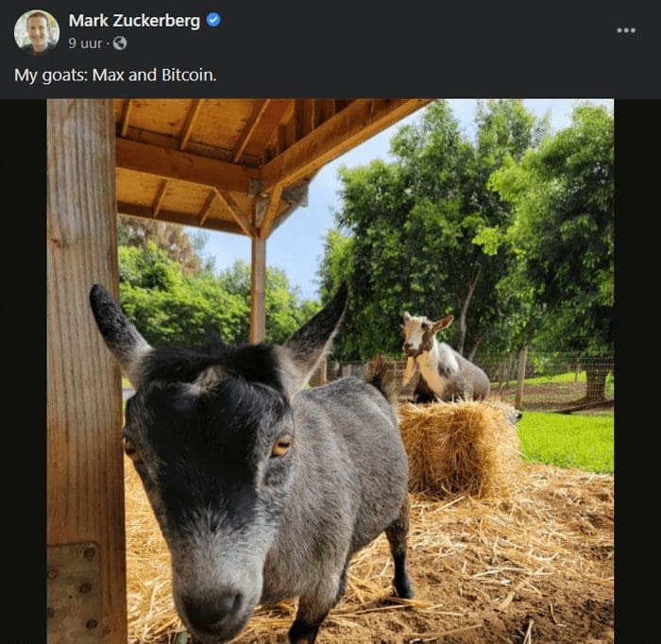
Task: Click the brown-white goat in the background
Action: [443, 358]
